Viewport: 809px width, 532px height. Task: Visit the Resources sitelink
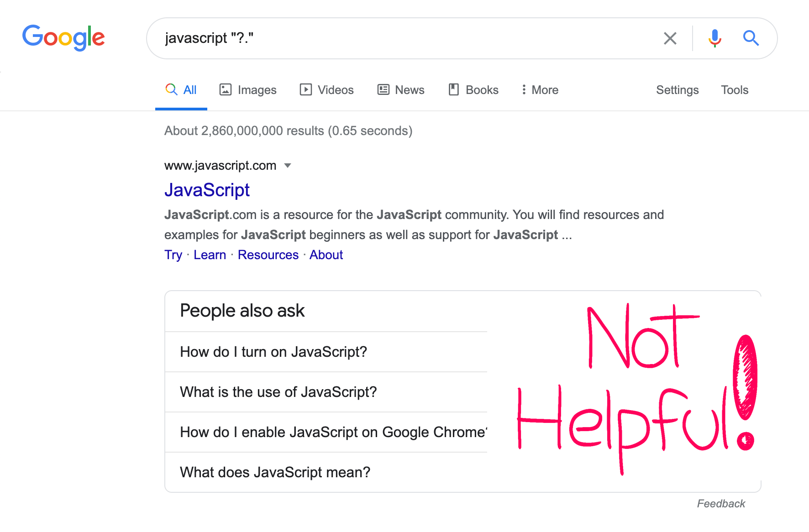[268, 255]
